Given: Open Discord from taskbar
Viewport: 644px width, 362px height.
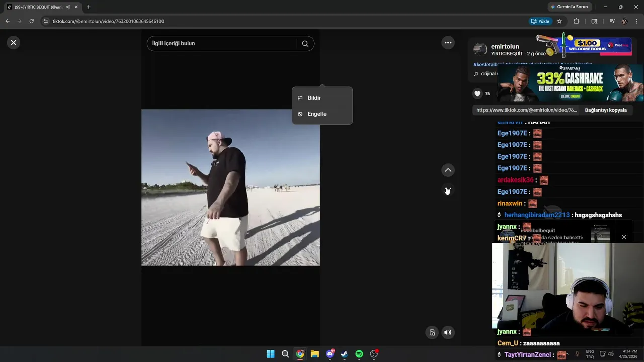Looking at the screenshot, I should [330, 354].
